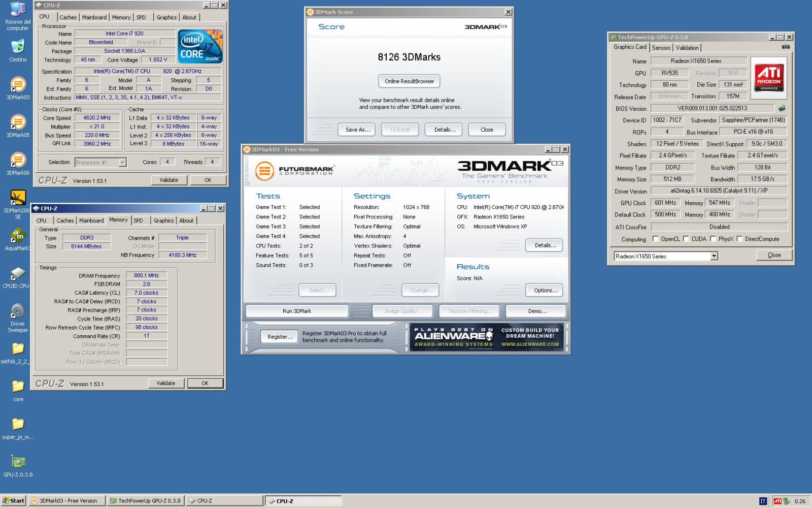Switch to Mainboard tab in top CPU-Z window
Image resolution: width=812 pixels, height=508 pixels.
tap(94, 17)
